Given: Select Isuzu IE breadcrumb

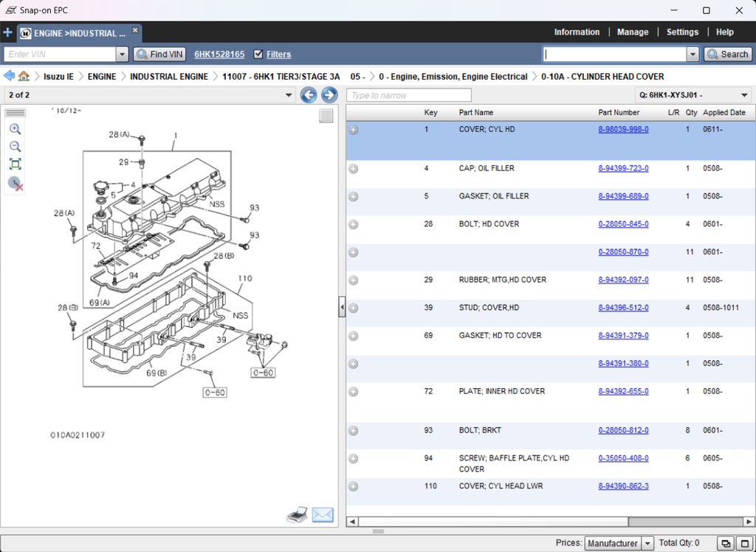Looking at the screenshot, I should [59, 77].
